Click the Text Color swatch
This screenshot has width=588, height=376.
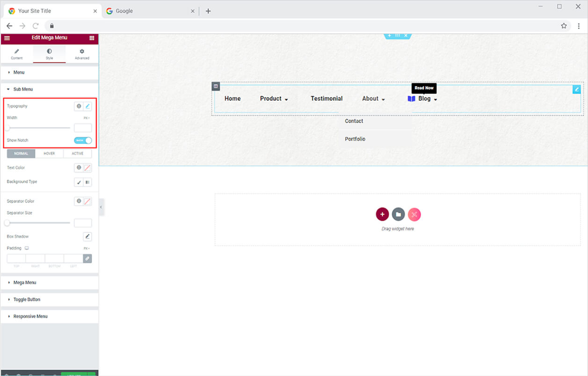87,168
